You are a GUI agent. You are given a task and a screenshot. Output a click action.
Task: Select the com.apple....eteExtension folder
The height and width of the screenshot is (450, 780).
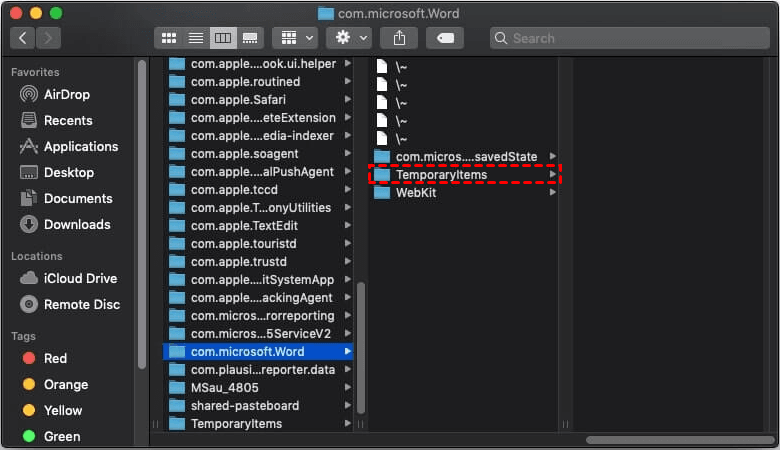(258, 117)
